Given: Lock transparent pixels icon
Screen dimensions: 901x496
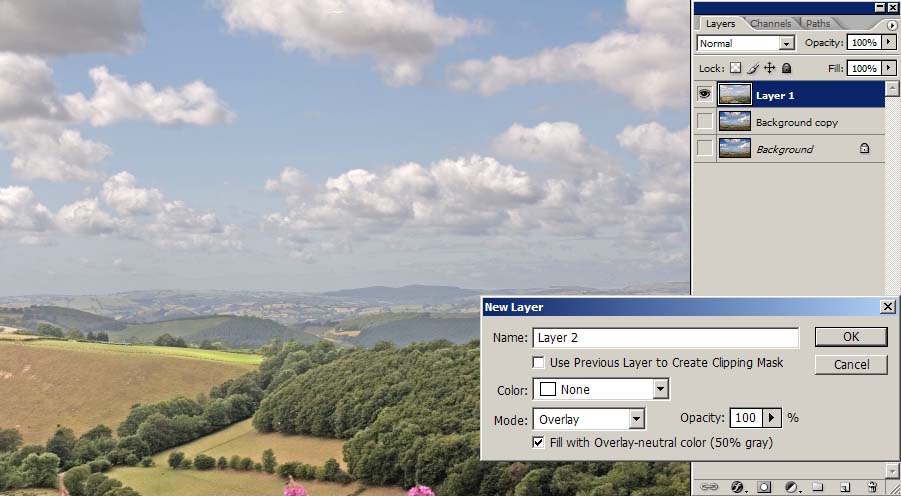Looking at the screenshot, I should click(736, 68).
